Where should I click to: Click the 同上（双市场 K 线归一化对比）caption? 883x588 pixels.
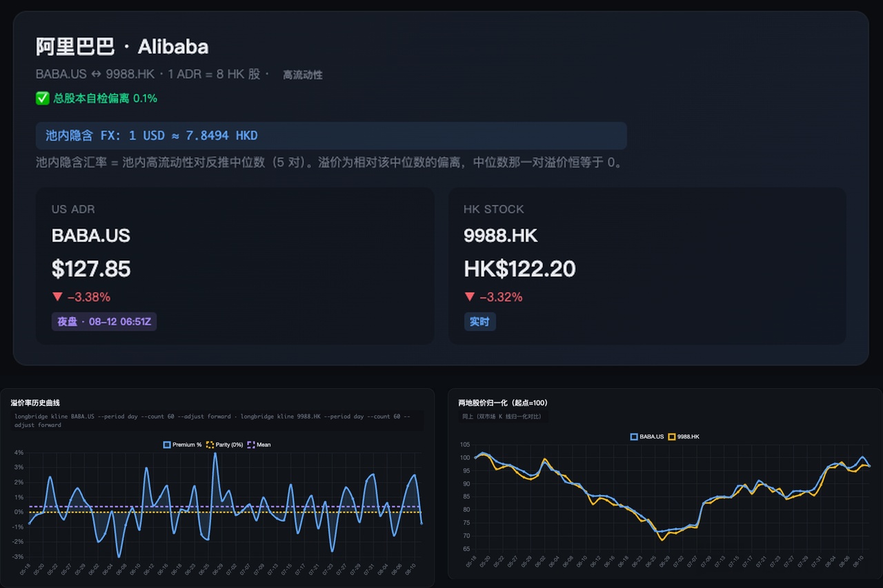(502, 416)
